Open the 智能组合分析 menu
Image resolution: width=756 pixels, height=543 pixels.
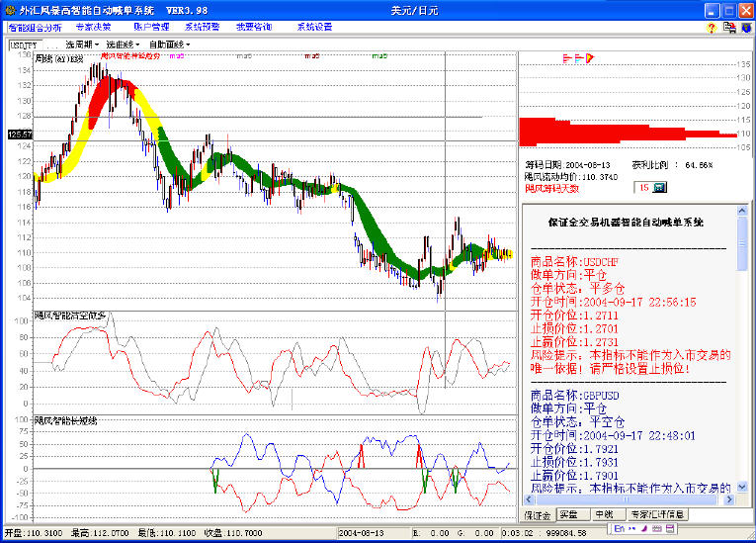coord(35,27)
